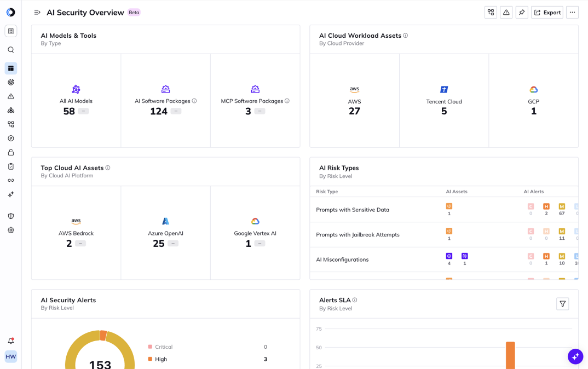This screenshot has height=369, width=588.
Task: Click info icon beside AI Cloud Workload Assets
Action: (x=405, y=35)
